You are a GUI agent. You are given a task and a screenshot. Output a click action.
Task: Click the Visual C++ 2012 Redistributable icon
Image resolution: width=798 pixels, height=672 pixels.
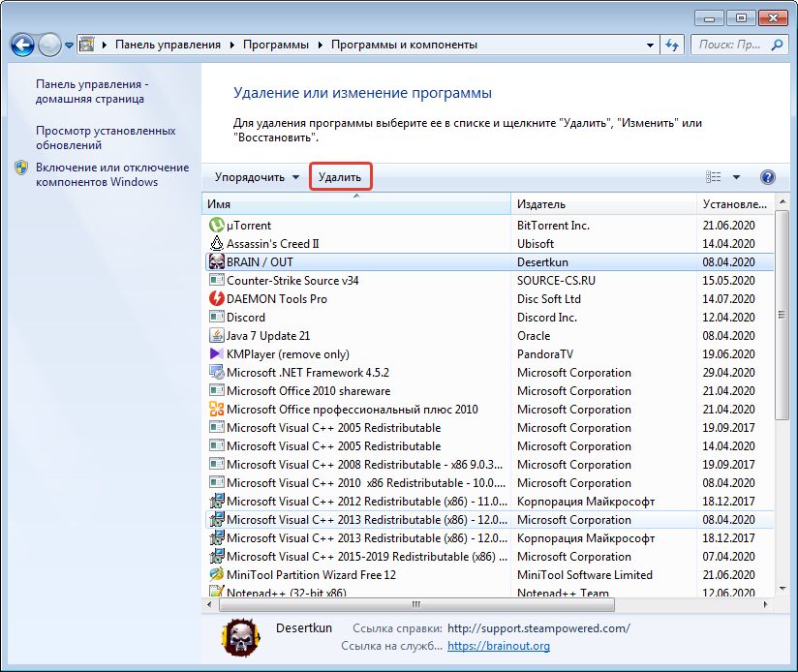pos(217,501)
